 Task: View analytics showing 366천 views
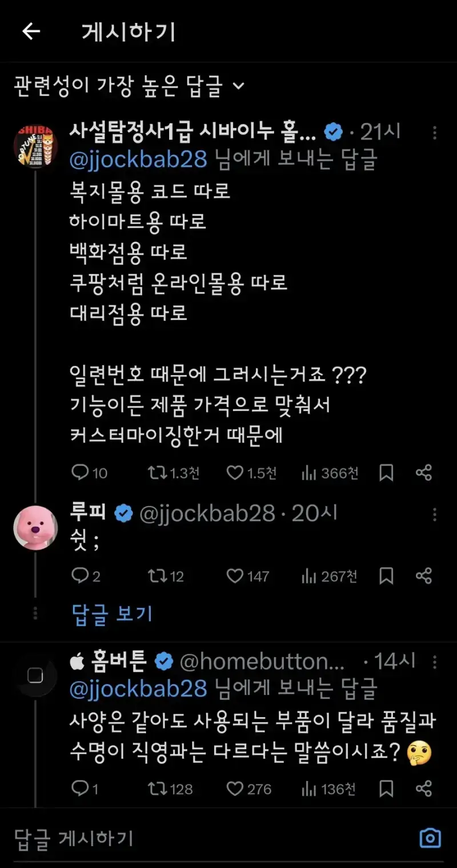330,473
